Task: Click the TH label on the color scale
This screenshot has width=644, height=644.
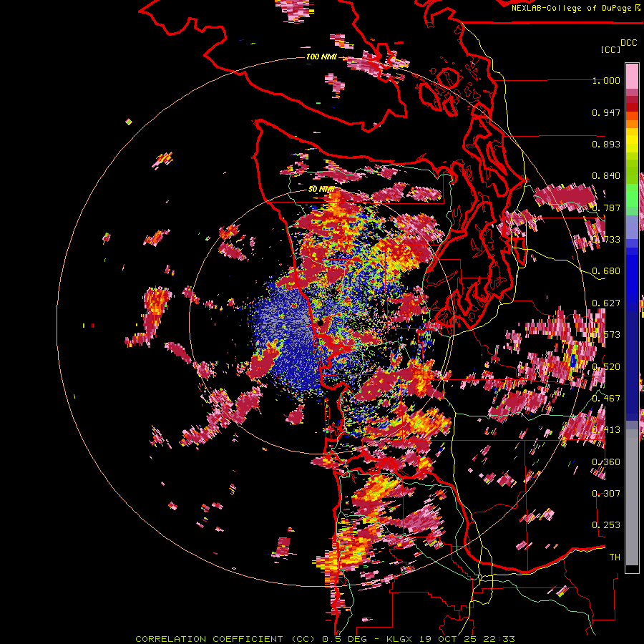Action: [615, 557]
